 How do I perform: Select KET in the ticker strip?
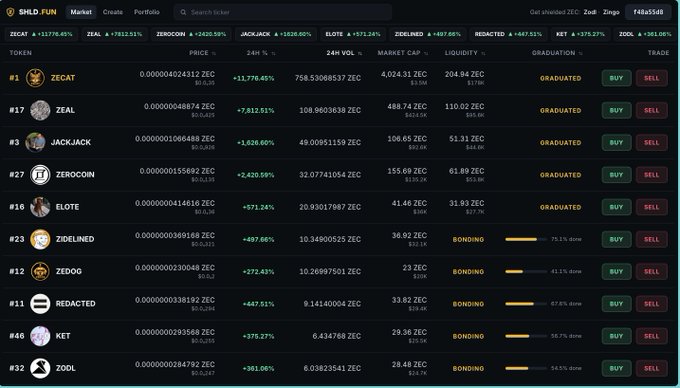pos(580,34)
